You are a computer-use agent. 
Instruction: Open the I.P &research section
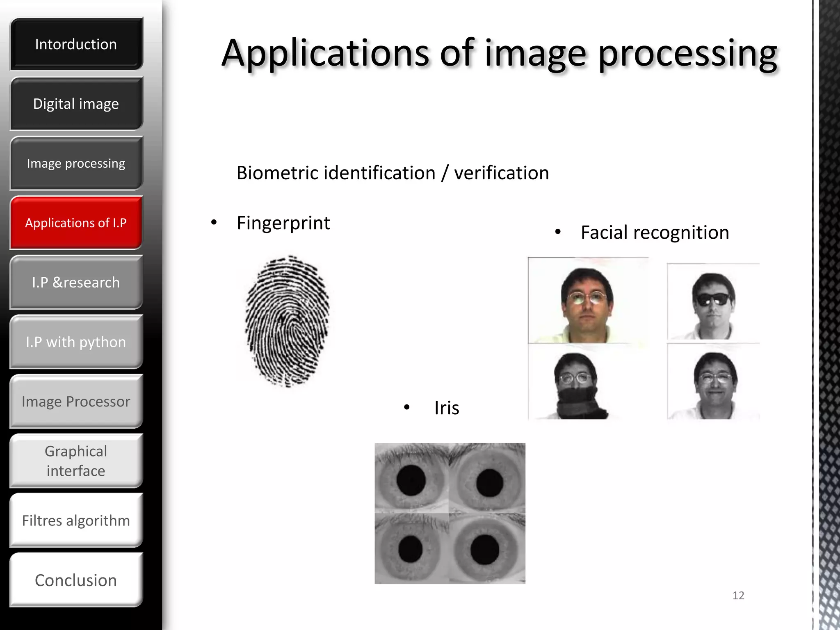[76, 282]
